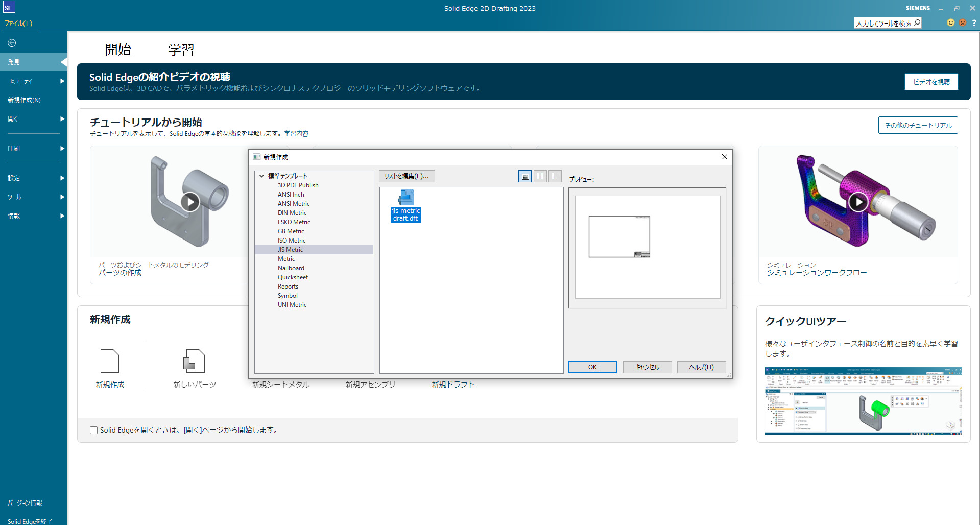Switch to large icons view in dialog

pos(525,176)
